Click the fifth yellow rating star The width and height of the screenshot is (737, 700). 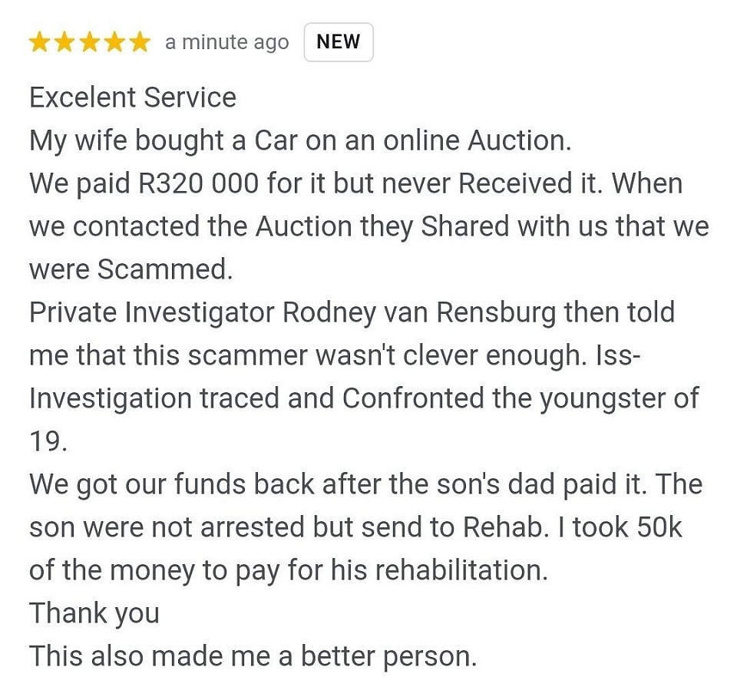pos(139,42)
